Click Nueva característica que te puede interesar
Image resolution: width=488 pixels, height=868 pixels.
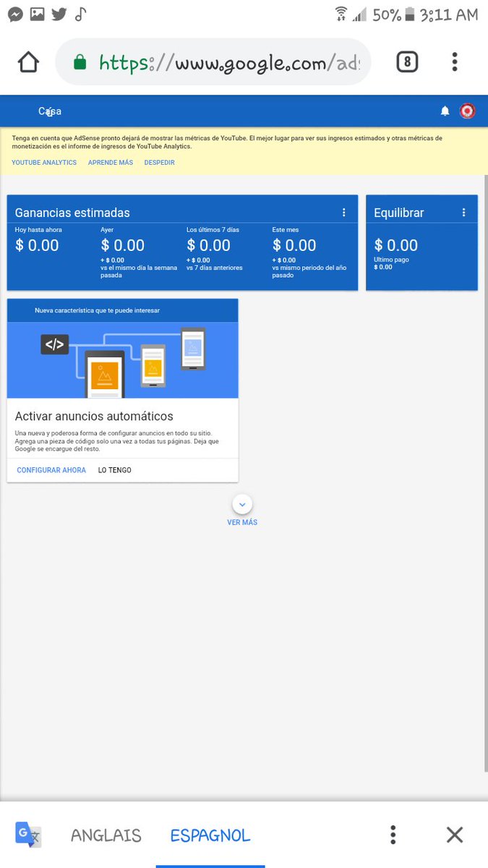pyautogui.click(x=98, y=310)
